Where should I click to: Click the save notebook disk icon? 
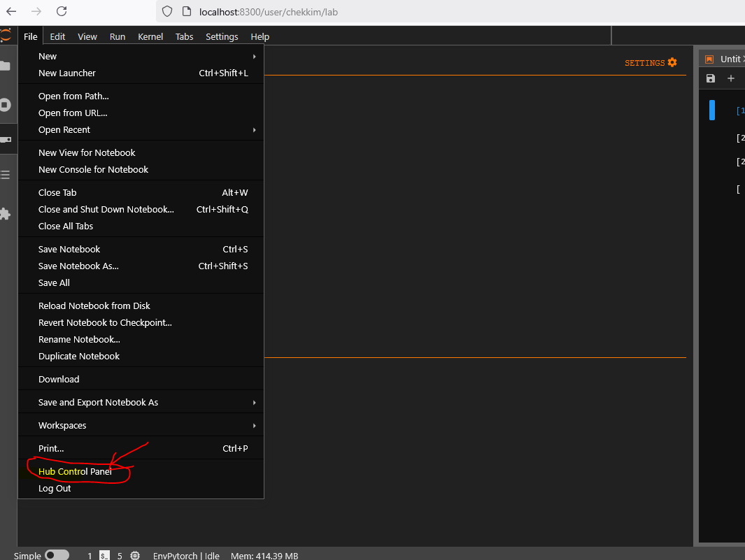711,78
